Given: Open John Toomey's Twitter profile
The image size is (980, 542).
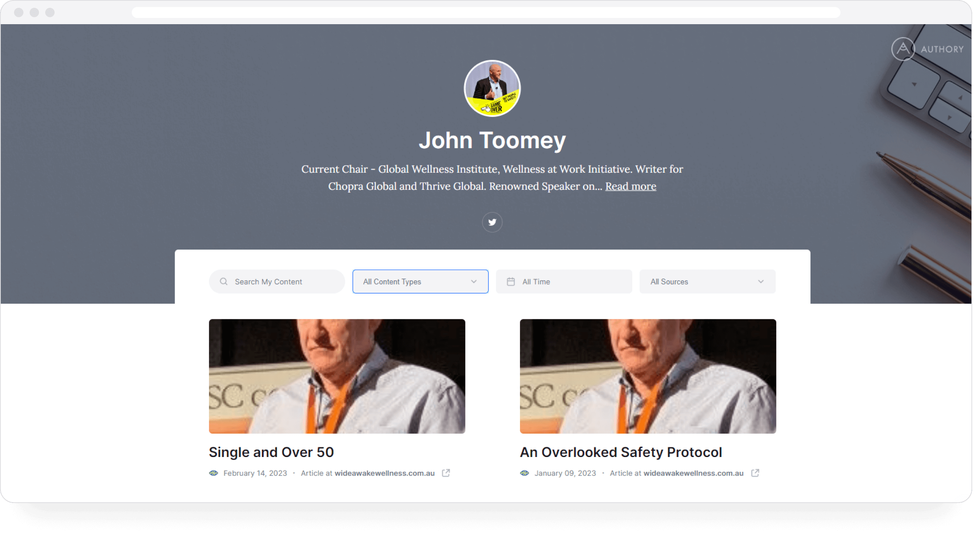Looking at the screenshot, I should (492, 222).
